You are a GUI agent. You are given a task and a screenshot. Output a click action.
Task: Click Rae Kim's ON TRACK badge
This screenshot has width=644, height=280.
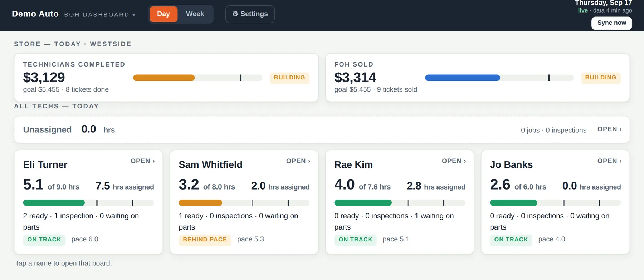pos(356,240)
